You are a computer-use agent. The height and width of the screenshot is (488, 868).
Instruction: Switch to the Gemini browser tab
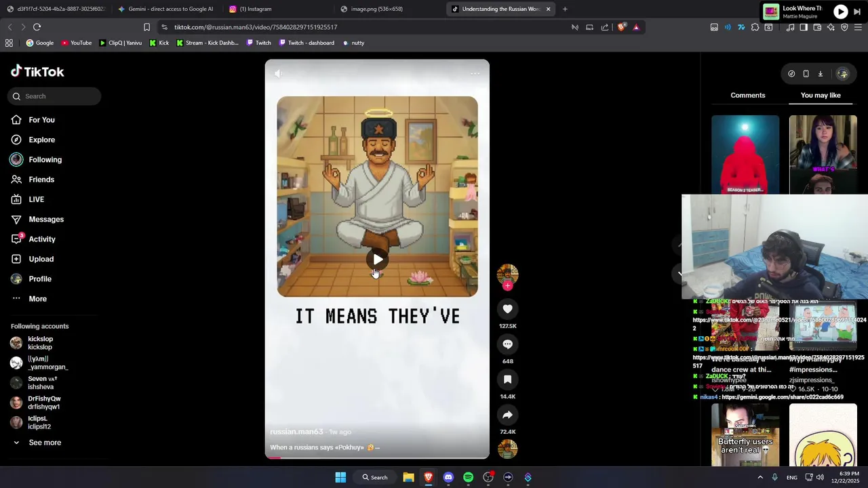coord(165,9)
